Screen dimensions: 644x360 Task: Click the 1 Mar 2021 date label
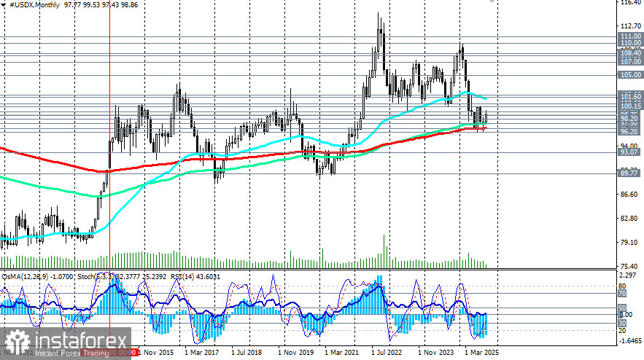(342, 353)
